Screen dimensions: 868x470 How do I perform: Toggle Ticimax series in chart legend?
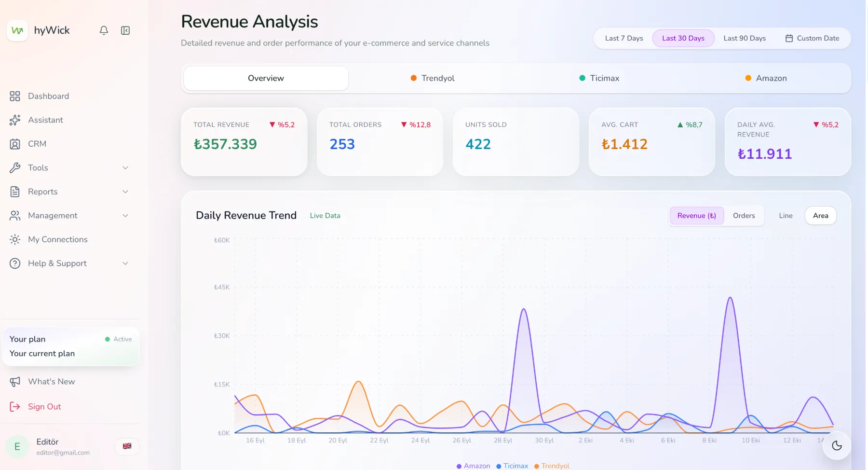pos(512,466)
